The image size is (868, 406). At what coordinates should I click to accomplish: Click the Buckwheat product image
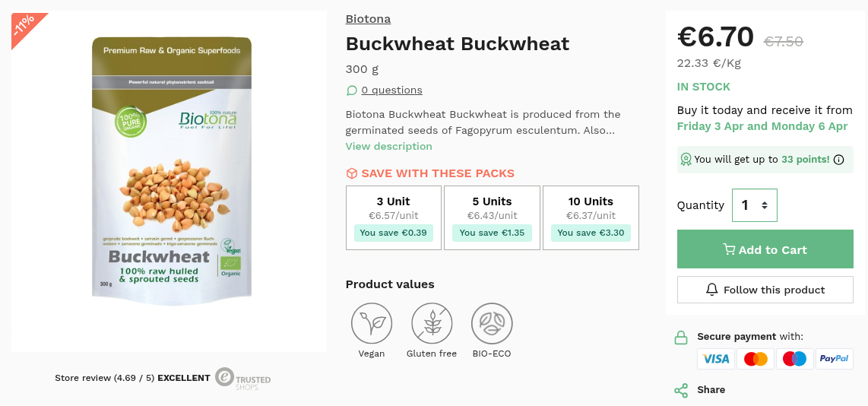click(x=172, y=172)
